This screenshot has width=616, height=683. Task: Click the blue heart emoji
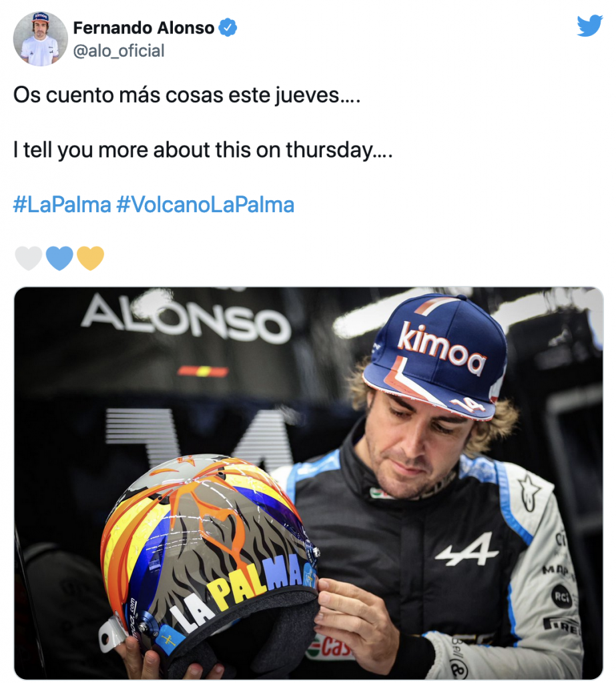pos(59,258)
